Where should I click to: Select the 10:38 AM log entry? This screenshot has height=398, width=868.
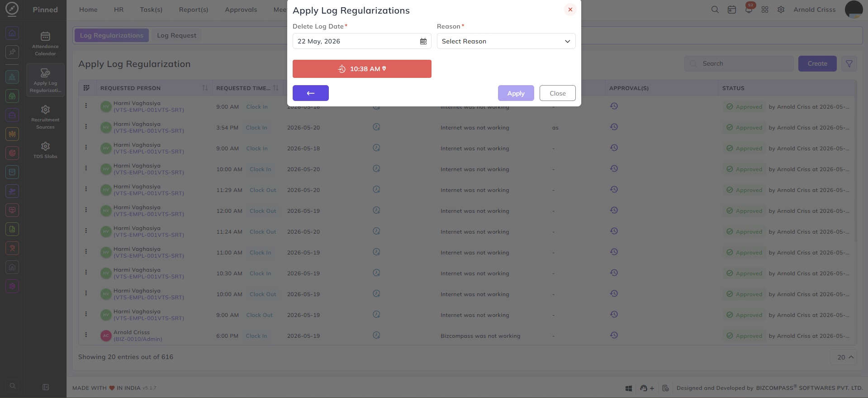pos(362,69)
